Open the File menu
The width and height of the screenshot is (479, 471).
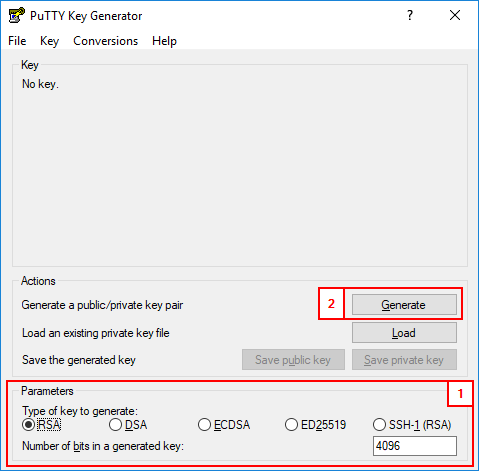point(17,41)
